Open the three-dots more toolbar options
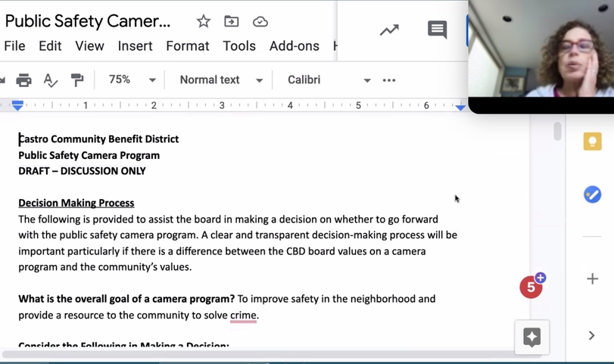The width and height of the screenshot is (614, 364). coord(389,80)
